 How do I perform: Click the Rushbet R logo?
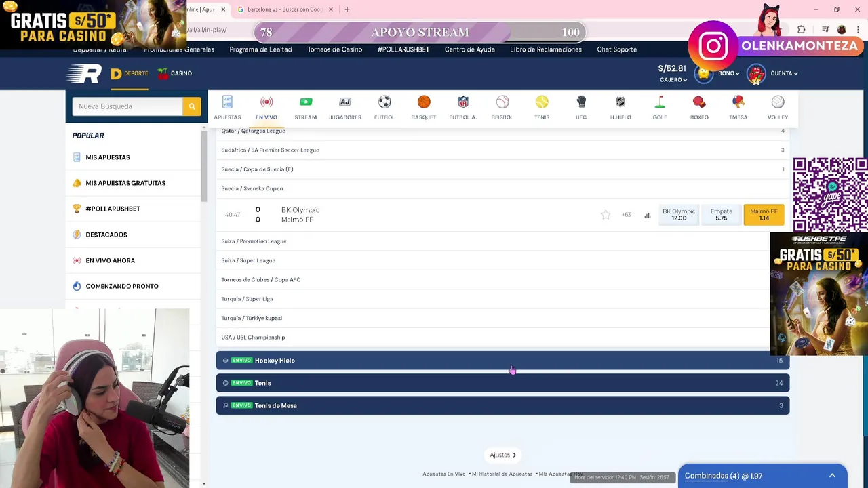click(x=85, y=73)
